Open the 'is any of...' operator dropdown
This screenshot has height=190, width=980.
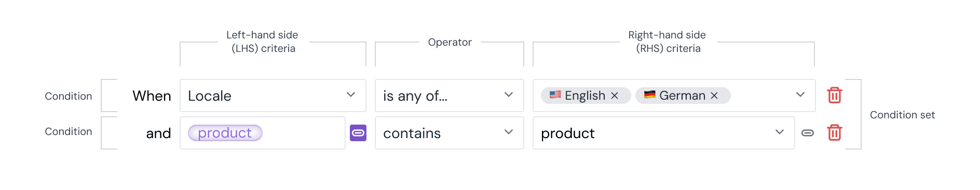coord(450,96)
